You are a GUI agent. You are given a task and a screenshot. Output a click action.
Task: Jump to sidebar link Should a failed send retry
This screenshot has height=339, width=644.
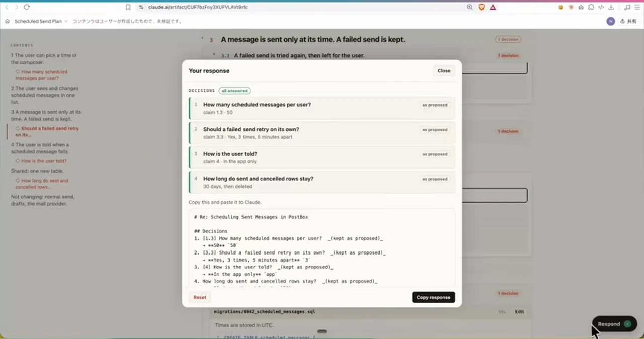[47, 132]
